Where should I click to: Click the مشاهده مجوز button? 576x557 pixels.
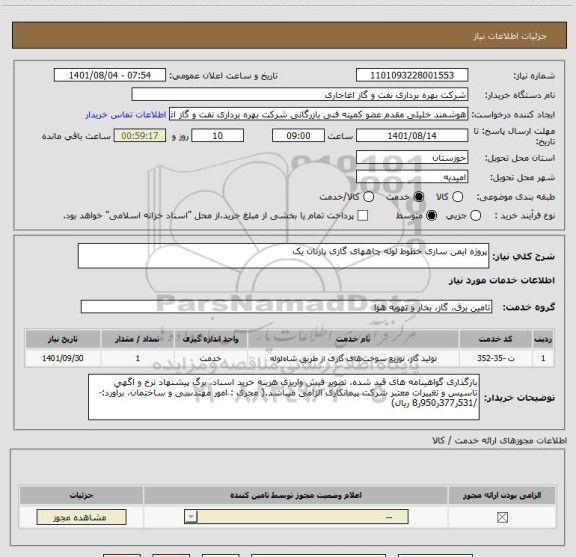click(82, 517)
